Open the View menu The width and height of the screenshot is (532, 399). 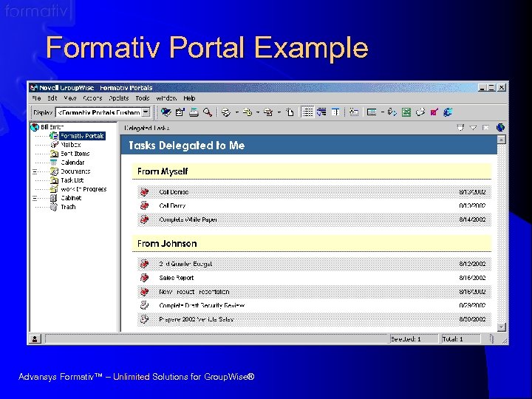click(70, 98)
